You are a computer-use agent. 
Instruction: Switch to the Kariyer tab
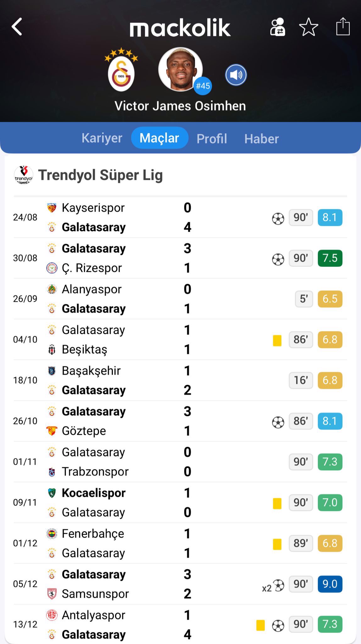102,138
